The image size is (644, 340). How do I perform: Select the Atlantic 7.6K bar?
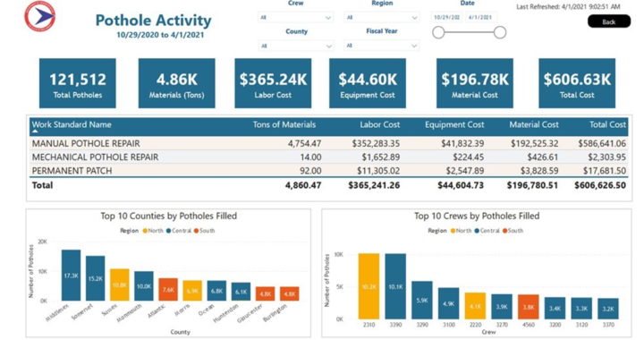coord(168,290)
